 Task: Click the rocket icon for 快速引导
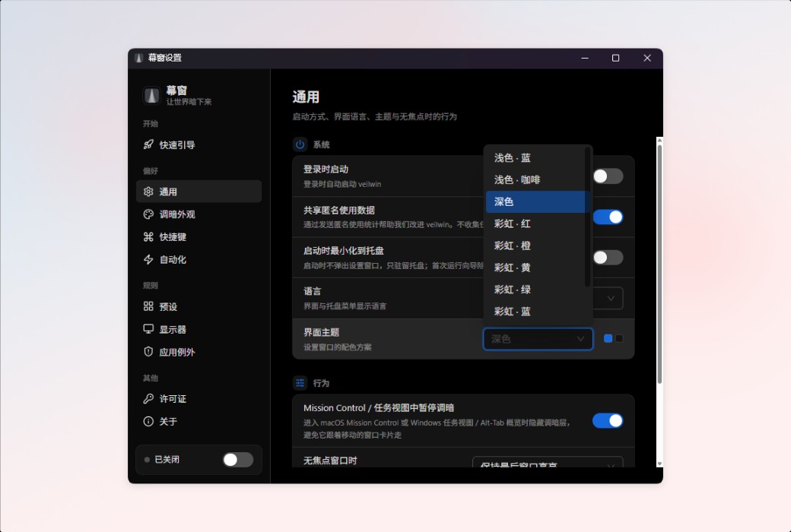[x=148, y=144]
